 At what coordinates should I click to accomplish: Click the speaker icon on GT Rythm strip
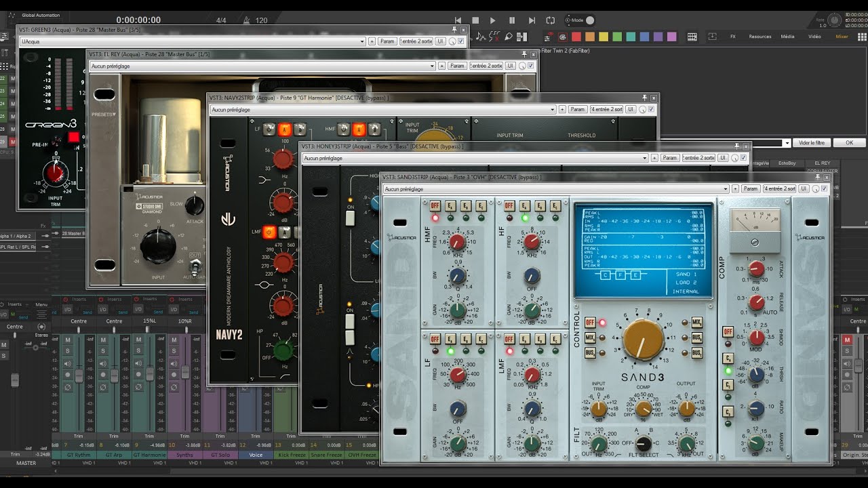coord(68,363)
